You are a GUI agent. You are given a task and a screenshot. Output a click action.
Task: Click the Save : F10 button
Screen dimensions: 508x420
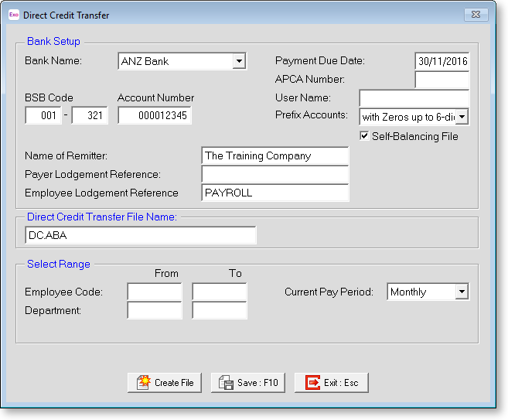coord(248,382)
